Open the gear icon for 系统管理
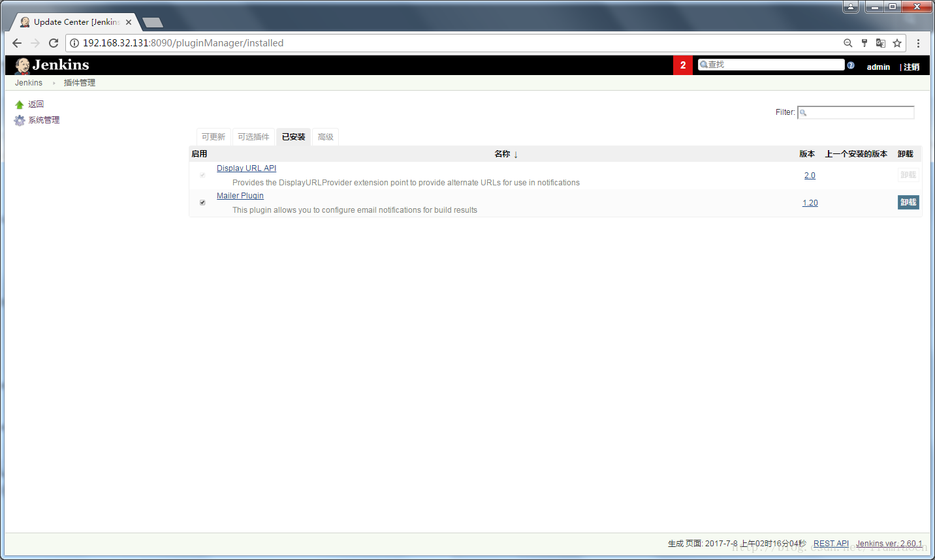 (20, 120)
